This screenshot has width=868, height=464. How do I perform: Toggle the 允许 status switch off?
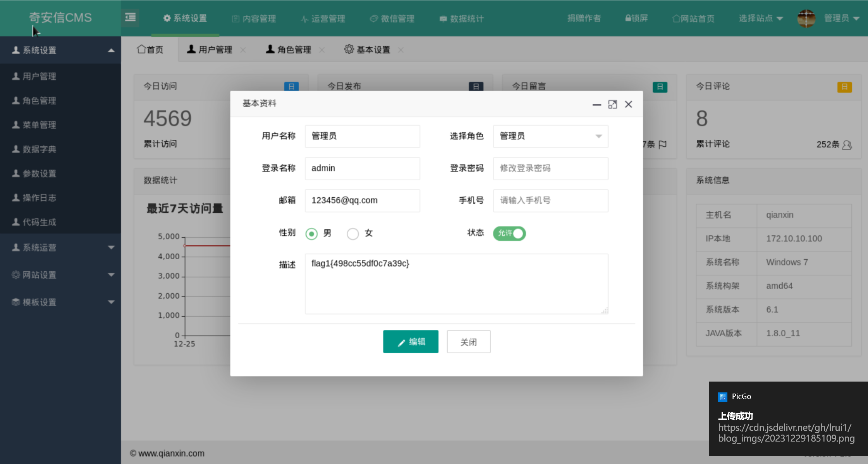(x=509, y=233)
